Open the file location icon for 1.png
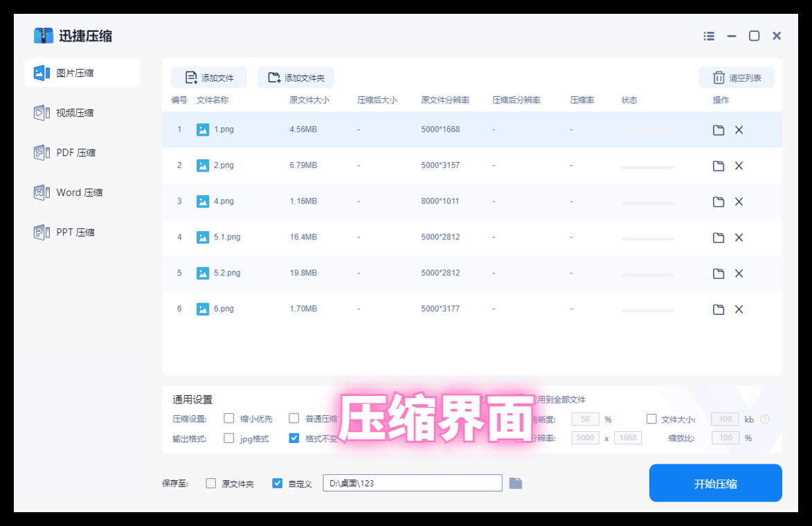This screenshot has height=526, width=812. [718, 129]
